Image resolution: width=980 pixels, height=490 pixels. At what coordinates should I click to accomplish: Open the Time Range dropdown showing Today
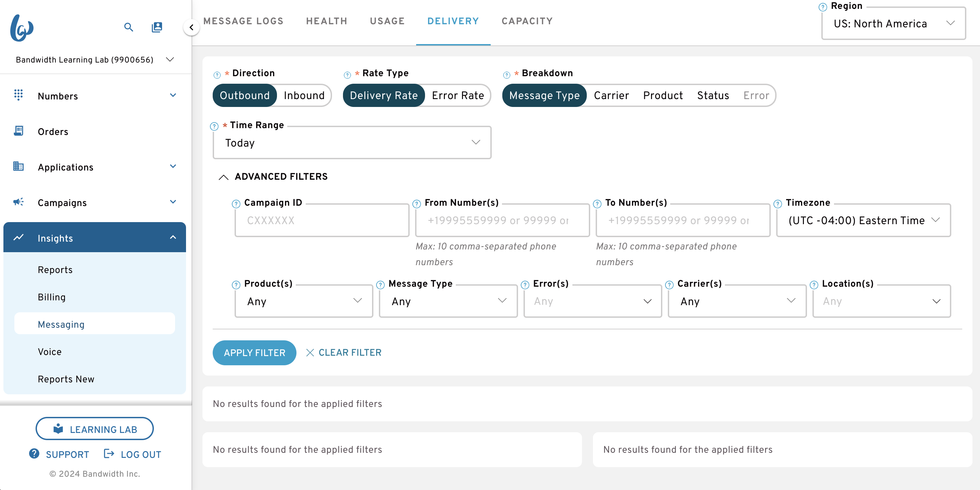coord(352,142)
